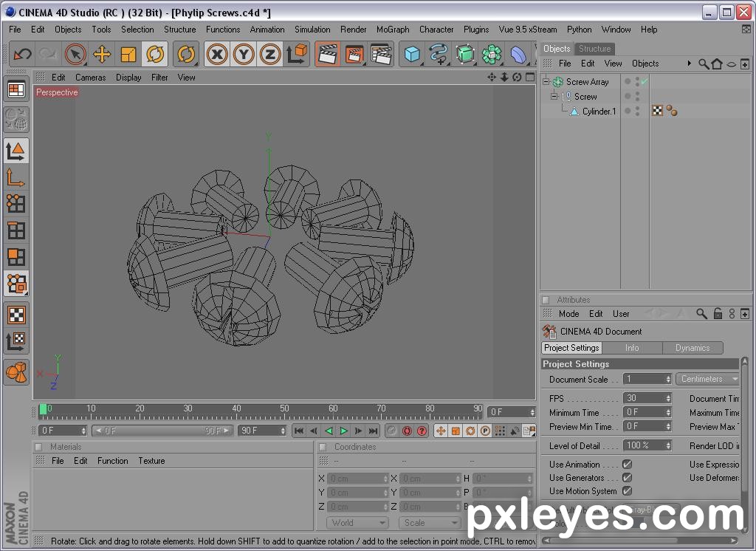Select the Animation mode spheres icon
This screenshot has width=756, height=551.
[16, 372]
